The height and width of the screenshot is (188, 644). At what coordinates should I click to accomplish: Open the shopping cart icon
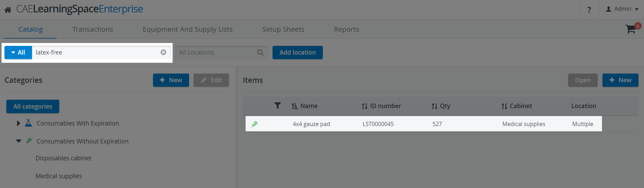click(631, 29)
